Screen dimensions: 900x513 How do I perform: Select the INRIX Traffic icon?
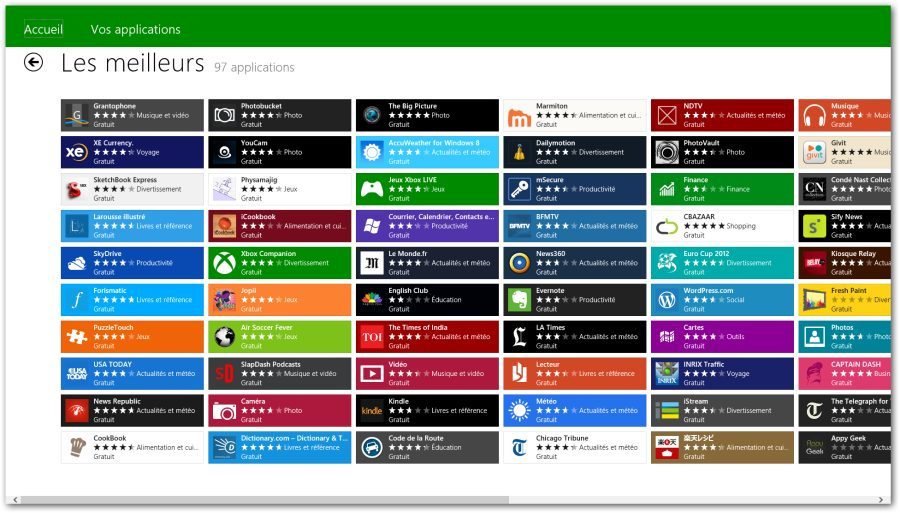pos(666,374)
